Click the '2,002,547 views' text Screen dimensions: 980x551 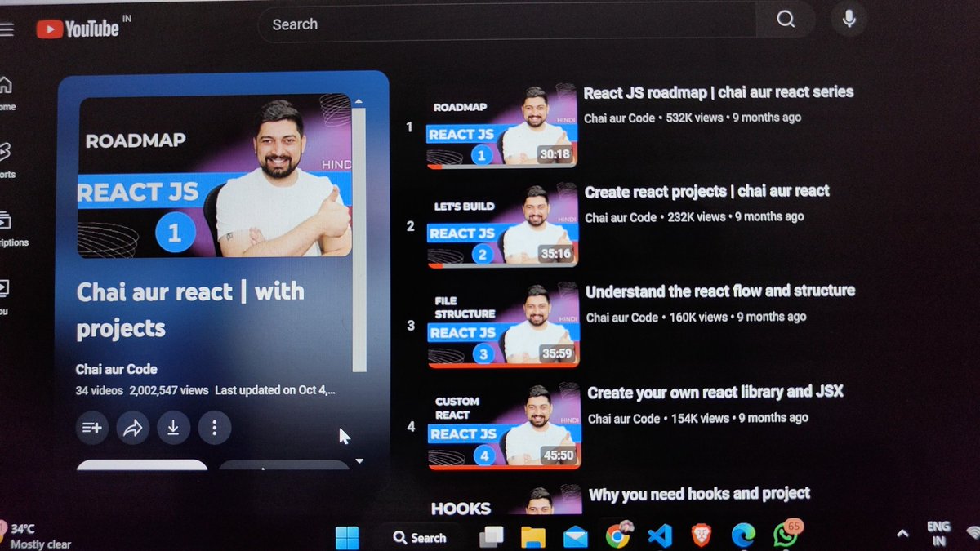(169, 391)
